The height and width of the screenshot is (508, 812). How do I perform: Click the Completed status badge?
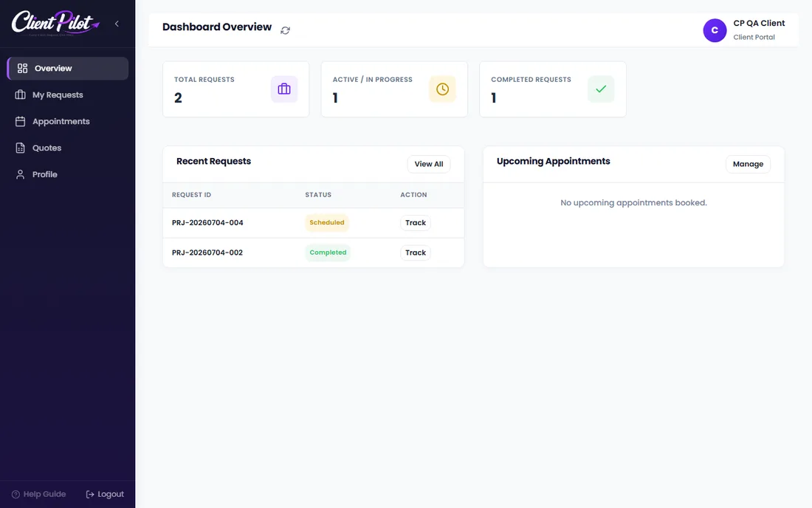click(x=328, y=253)
